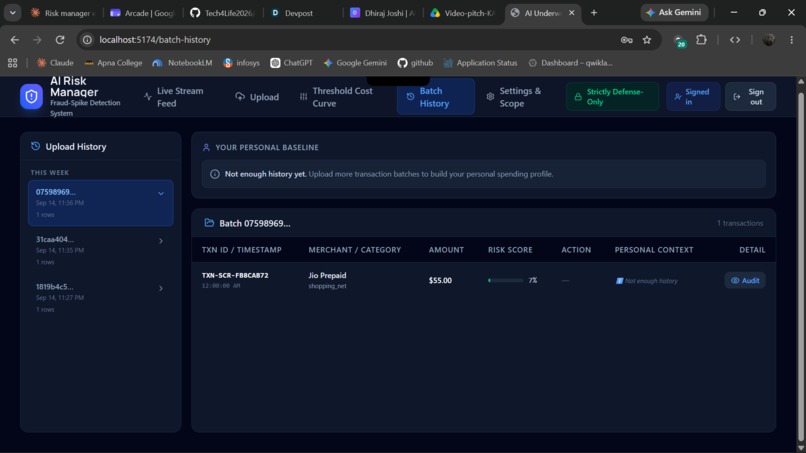Open the Chrome profile avatar
806x453 pixels.
coord(768,40)
